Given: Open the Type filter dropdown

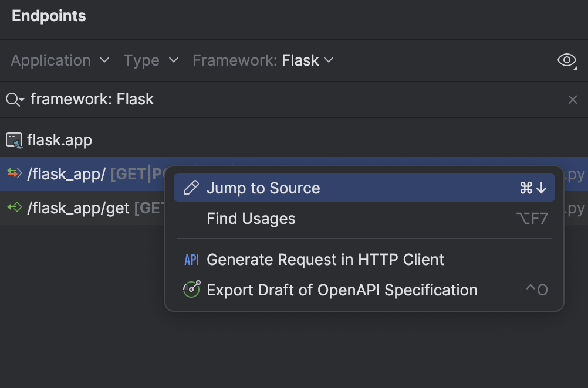Looking at the screenshot, I should 150,60.
